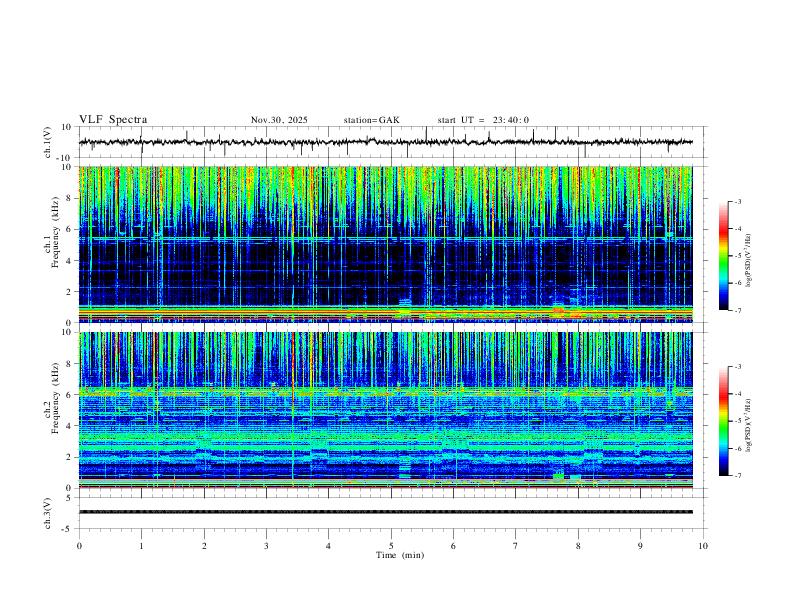Click the ch.2 spectrogram color scale bar
Screen dimensions: 792x612
(x=723, y=421)
